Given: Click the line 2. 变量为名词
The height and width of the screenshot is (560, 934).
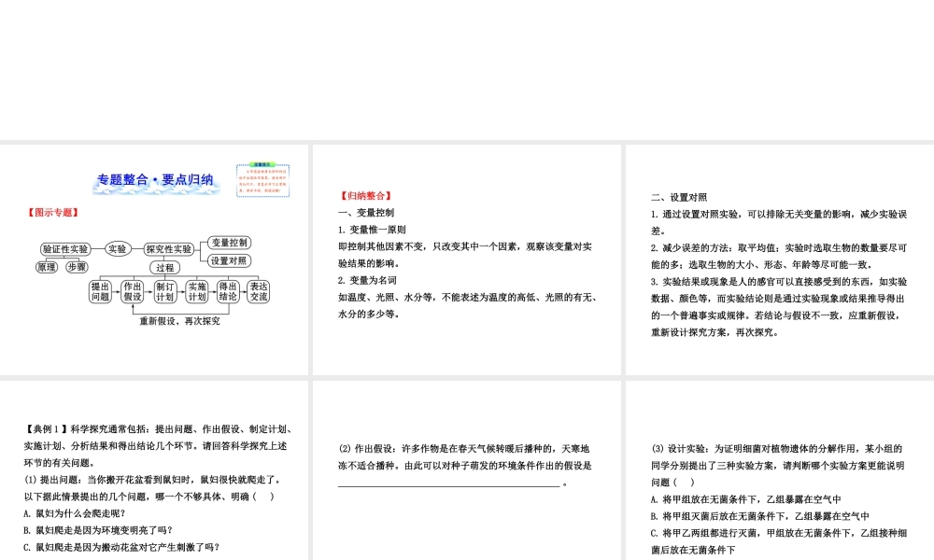Looking at the screenshot, I should click(x=367, y=280).
